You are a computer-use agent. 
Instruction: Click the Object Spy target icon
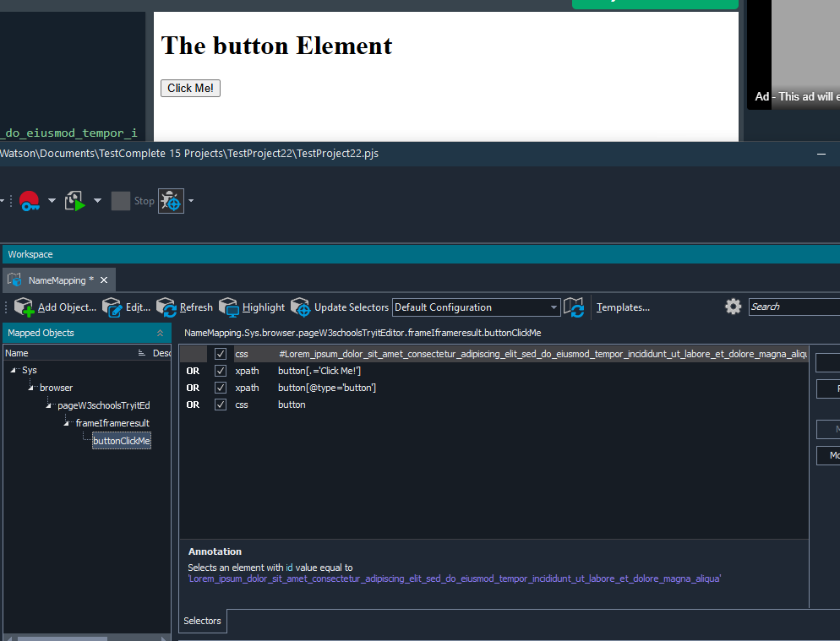point(171,201)
